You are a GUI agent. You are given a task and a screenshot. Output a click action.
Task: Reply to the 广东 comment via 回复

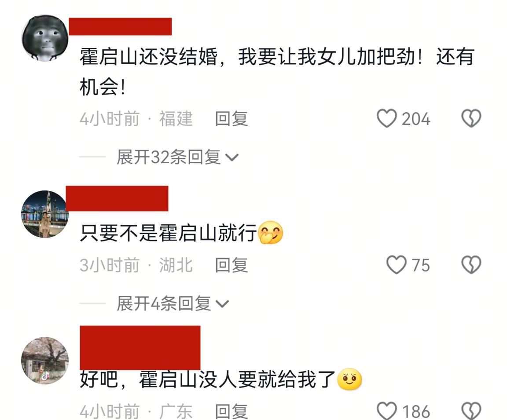[x=231, y=411]
